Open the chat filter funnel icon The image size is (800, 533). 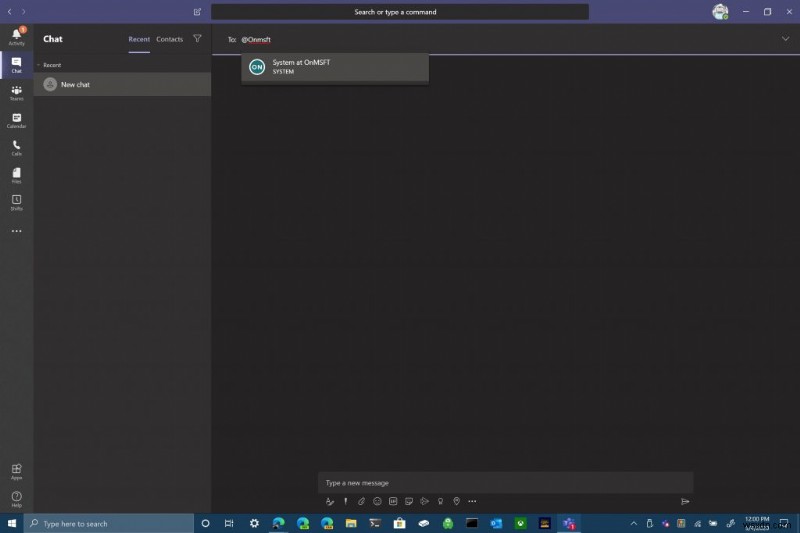click(x=197, y=38)
